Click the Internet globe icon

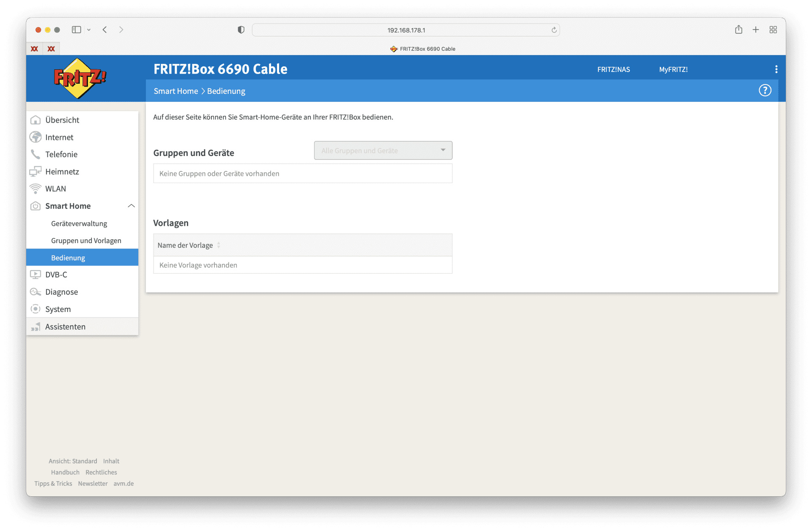(36, 137)
